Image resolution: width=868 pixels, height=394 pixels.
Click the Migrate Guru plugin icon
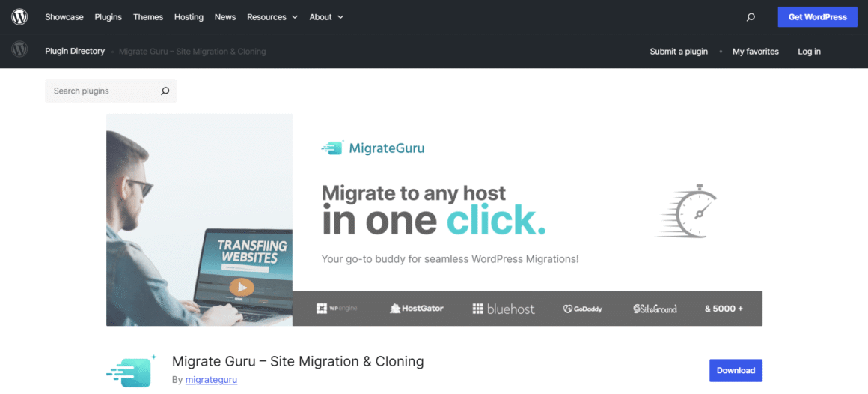132,372
